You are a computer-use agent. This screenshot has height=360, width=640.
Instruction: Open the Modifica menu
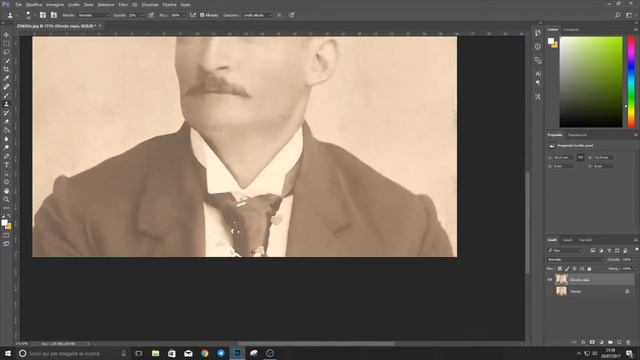tap(34, 4)
